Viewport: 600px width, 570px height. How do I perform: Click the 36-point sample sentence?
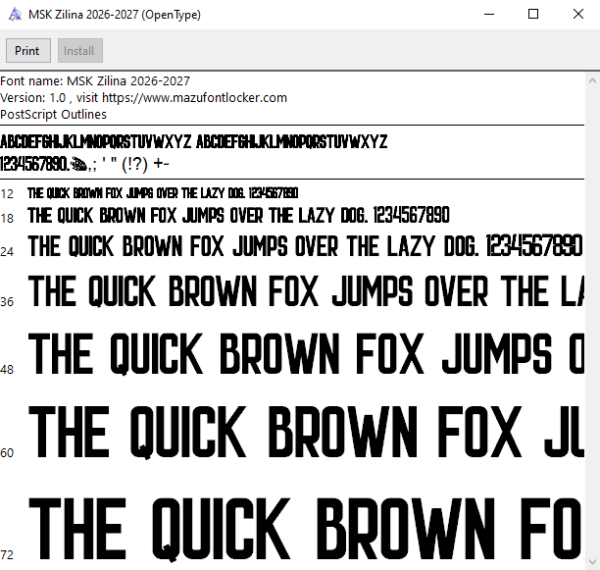tap(306, 291)
